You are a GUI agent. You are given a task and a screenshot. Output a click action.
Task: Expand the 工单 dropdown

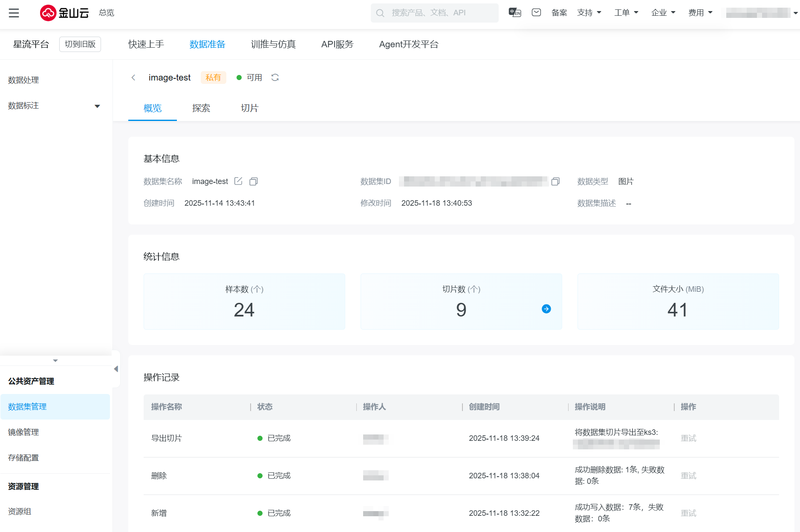[x=626, y=13]
